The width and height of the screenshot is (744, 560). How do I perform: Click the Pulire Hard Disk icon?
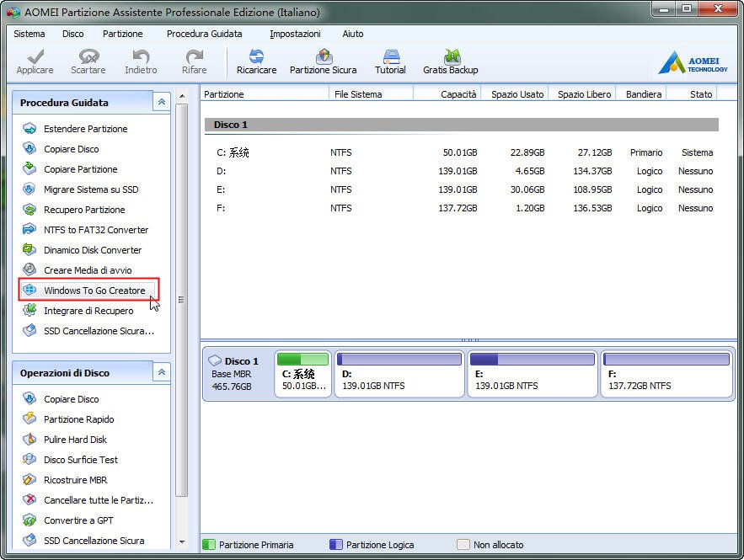29,439
